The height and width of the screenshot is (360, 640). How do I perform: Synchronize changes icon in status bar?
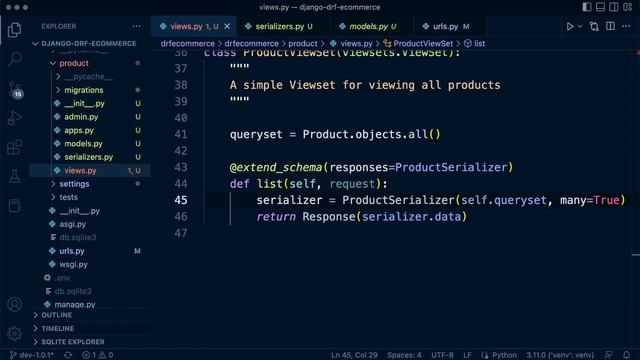[68, 355]
